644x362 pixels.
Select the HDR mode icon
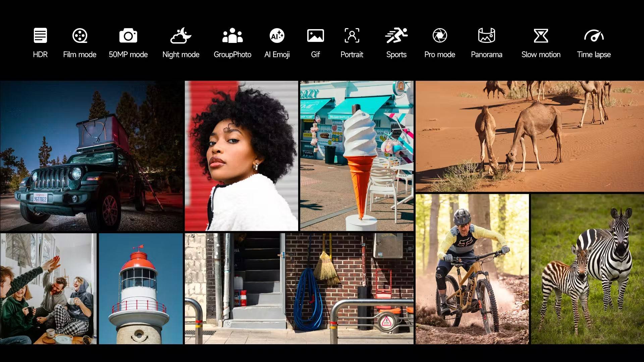(40, 36)
